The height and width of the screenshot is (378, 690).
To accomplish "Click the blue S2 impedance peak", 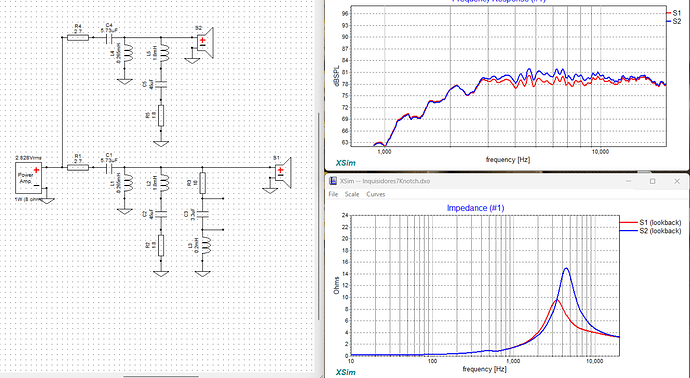I will pos(566,268).
